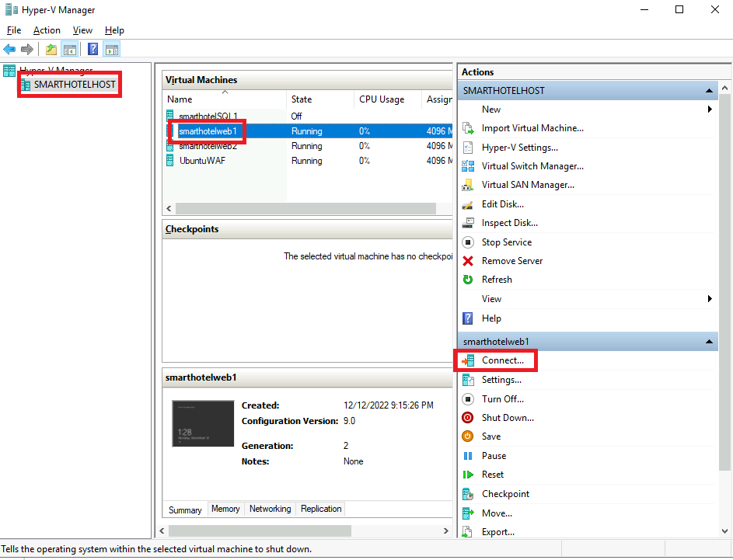Click the smarthotelweb1 preview thumbnail
The width and height of the screenshot is (733, 560).
[203, 423]
